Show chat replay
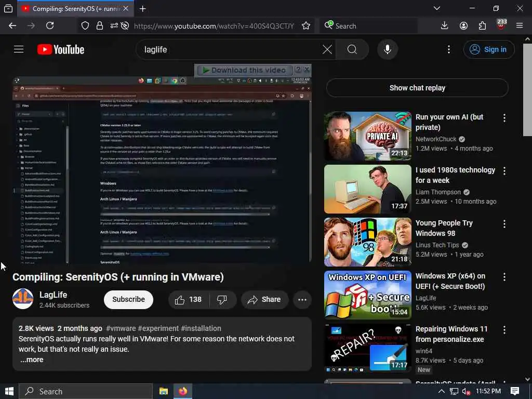 417,88
